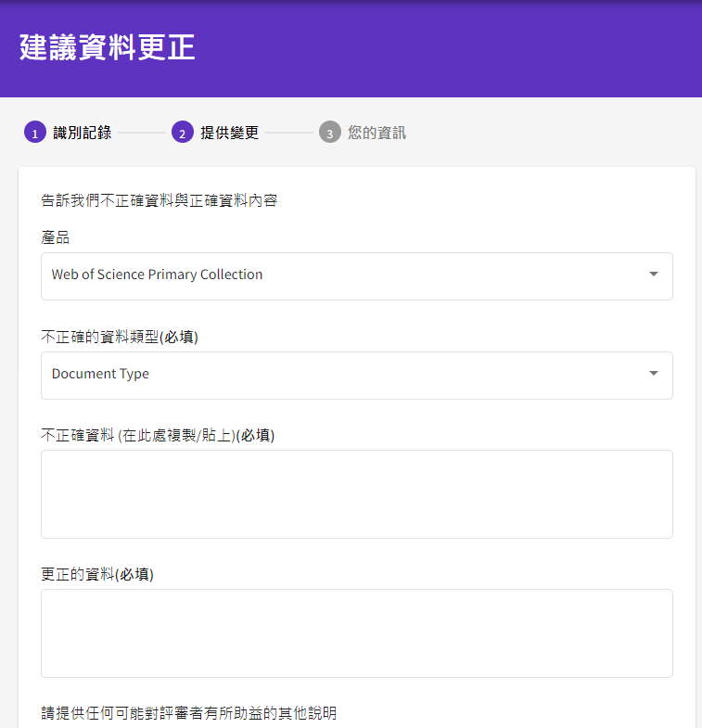Viewport: 702px width, 728px height.
Task: Go back to the 識別記錄 step label
Action: pyautogui.click(x=83, y=133)
